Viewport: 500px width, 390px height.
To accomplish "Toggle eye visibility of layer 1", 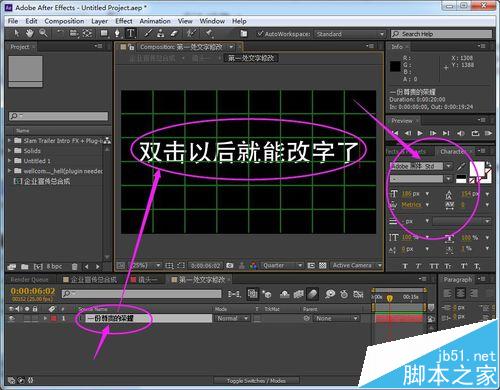I will coord(12,318).
